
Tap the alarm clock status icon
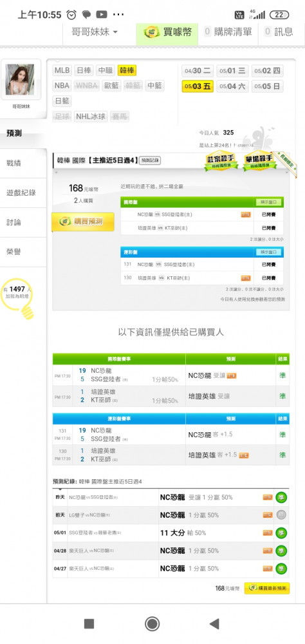[71, 15]
